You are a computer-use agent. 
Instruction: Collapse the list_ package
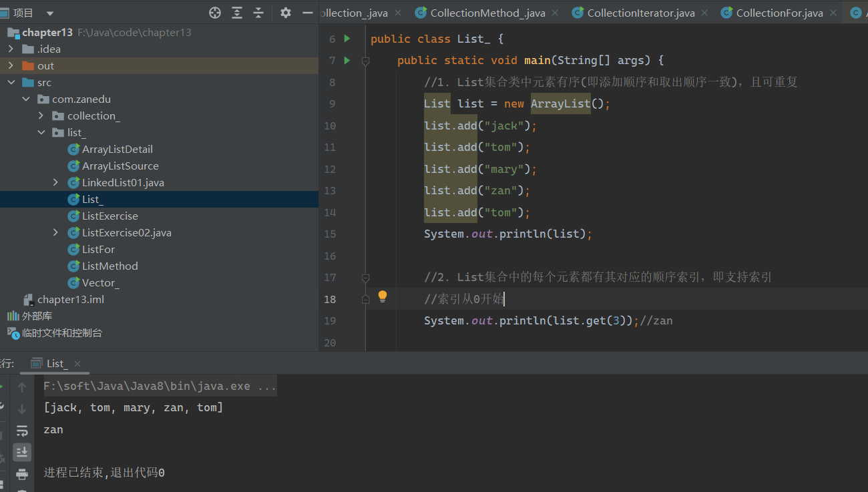click(x=41, y=132)
